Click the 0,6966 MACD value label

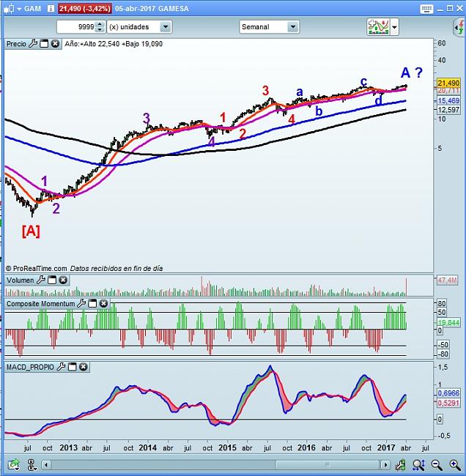pyautogui.click(x=448, y=393)
